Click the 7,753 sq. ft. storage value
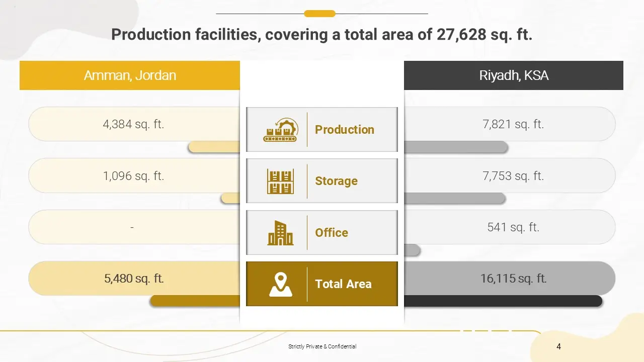The image size is (644, 362). tap(513, 176)
